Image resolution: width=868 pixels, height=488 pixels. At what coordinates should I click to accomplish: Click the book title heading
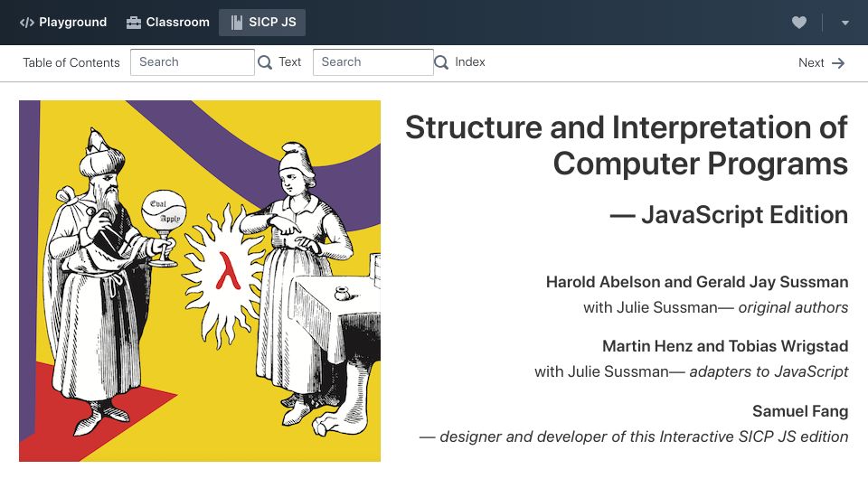[626, 145]
